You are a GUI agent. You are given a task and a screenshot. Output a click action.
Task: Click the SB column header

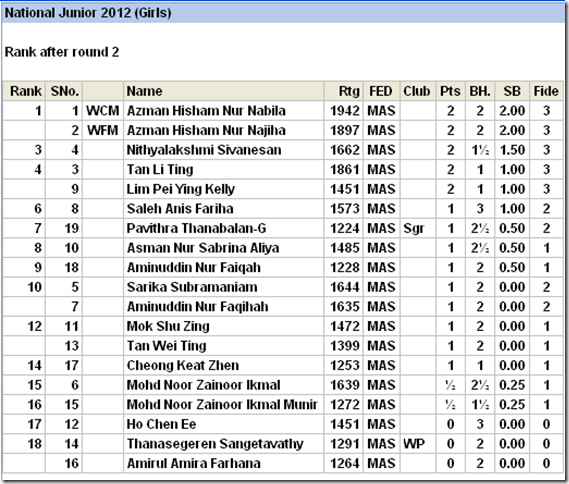512,91
